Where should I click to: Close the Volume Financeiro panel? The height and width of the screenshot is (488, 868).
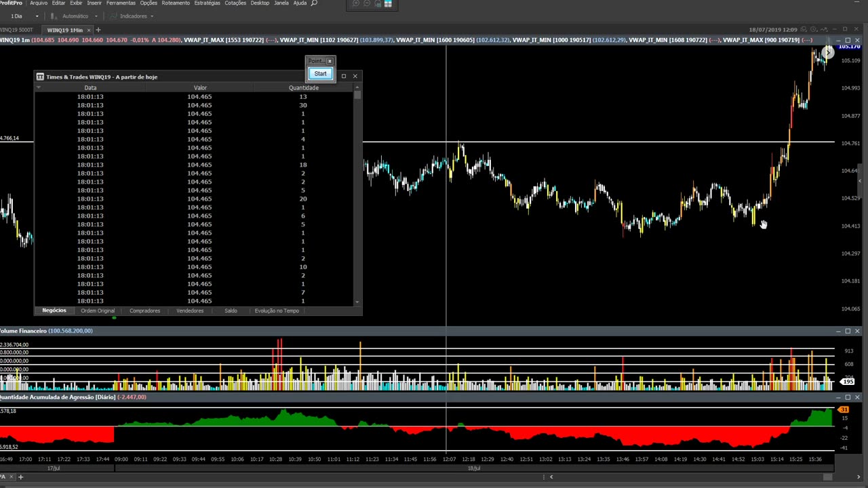(x=857, y=331)
